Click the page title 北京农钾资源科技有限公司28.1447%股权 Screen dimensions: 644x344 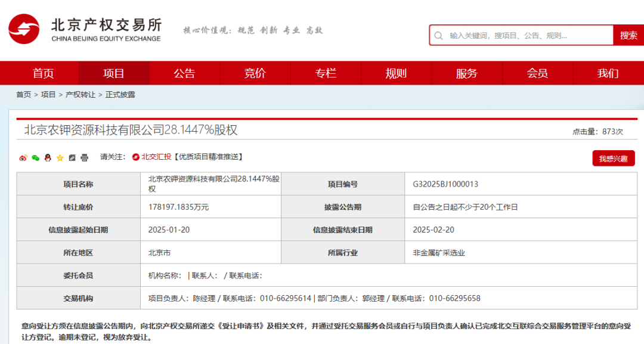click(x=131, y=130)
